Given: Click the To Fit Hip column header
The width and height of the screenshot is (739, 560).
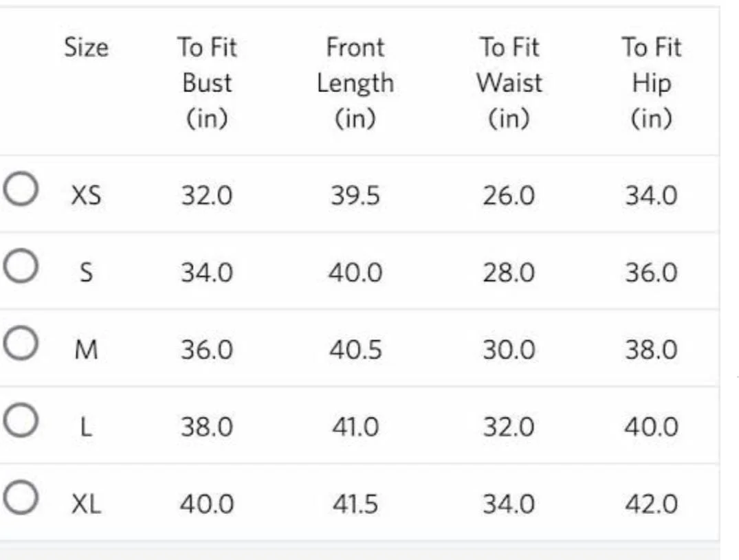Looking at the screenshot, I should (x=651, y=83).
